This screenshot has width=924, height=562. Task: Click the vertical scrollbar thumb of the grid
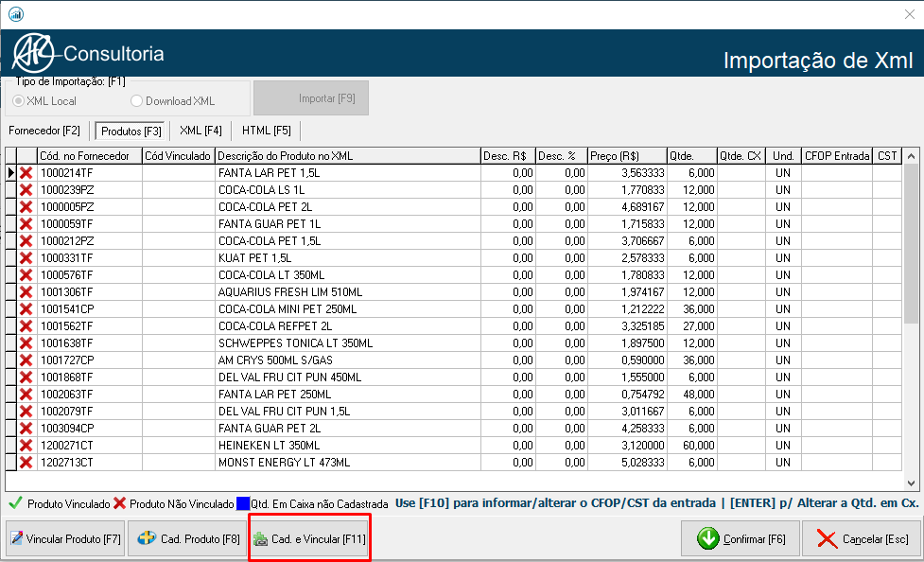click(911, 243)
